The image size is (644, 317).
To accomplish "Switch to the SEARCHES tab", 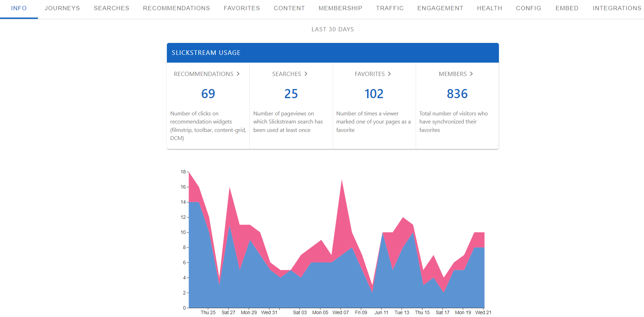I will 111,8.
